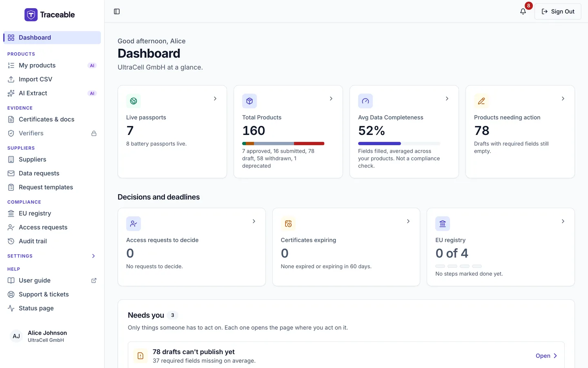Open Data requests page

[52, 173]
